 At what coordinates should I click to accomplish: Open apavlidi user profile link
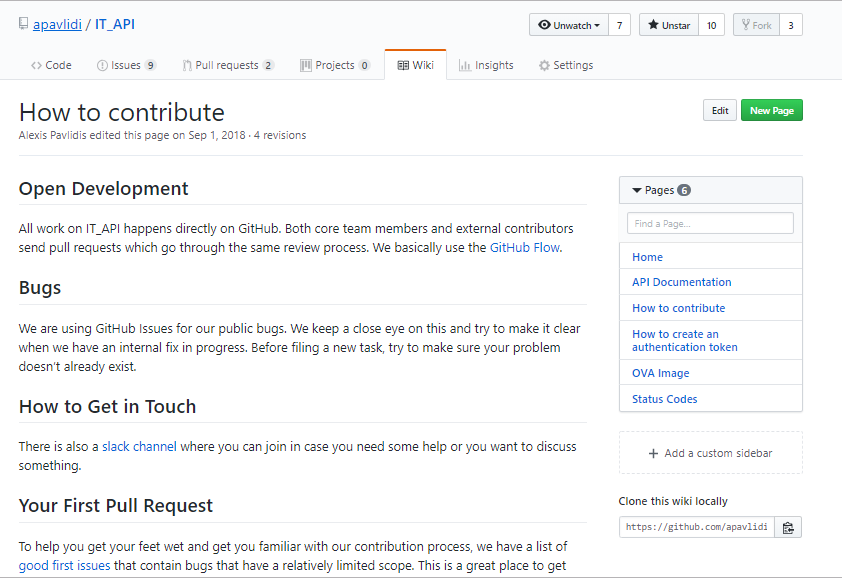[57, 25]
